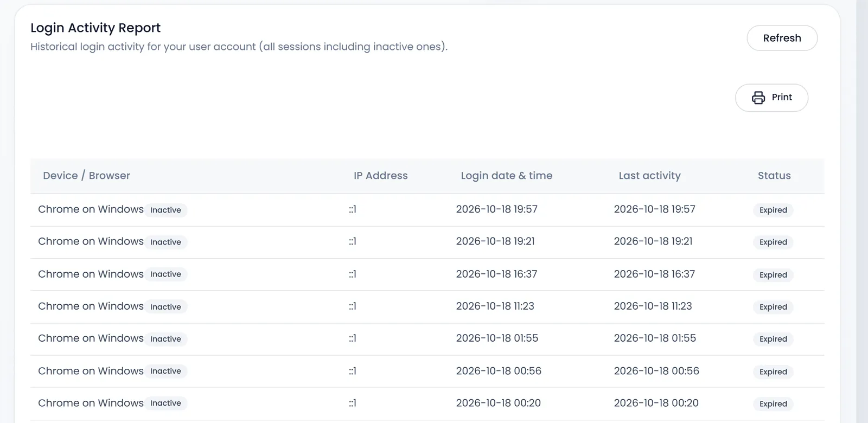868x423 pixels.
Task: Click the Inactive tag in the 16:37 row
Action: (x=165, y=274)
